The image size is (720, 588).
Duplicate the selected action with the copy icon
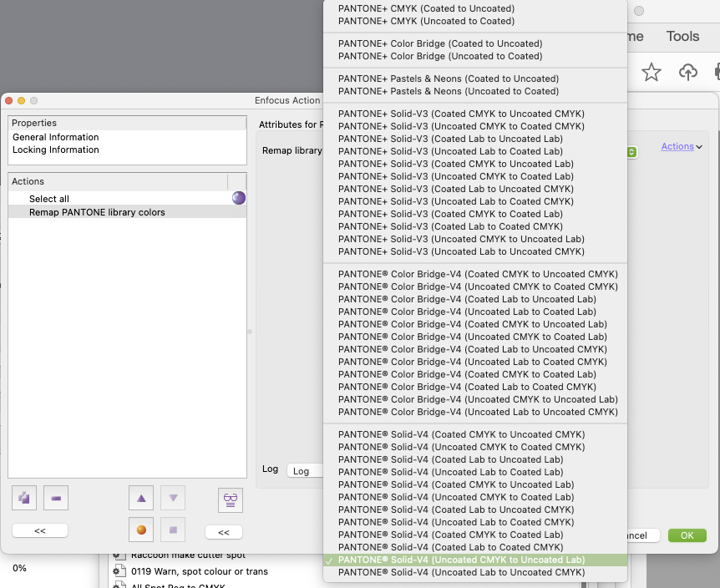coord(23,499)
